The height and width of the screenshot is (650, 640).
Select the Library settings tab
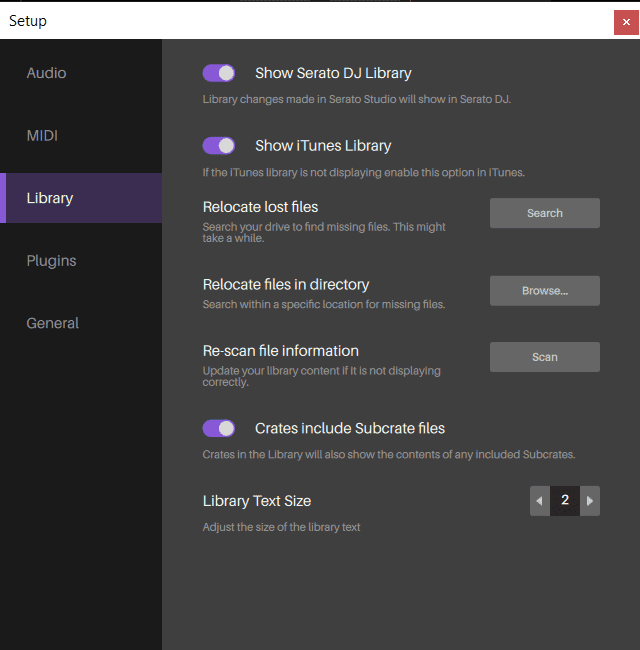81,198
